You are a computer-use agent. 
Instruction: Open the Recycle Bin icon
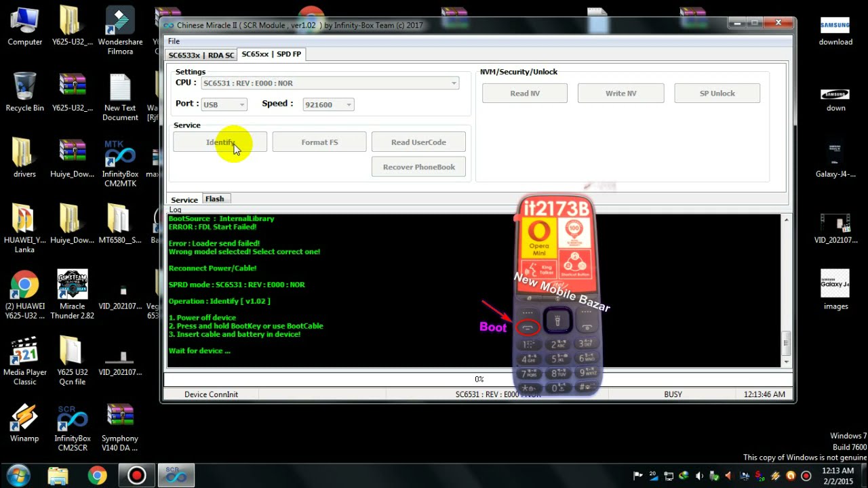[x=24, y=92]
